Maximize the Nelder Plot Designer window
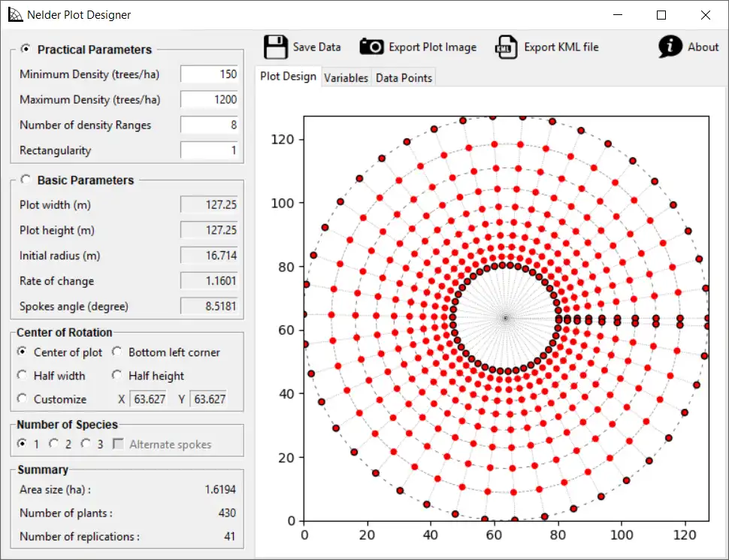Image resolution: width=729 pixels, height=560 pixels. (661, 15)
